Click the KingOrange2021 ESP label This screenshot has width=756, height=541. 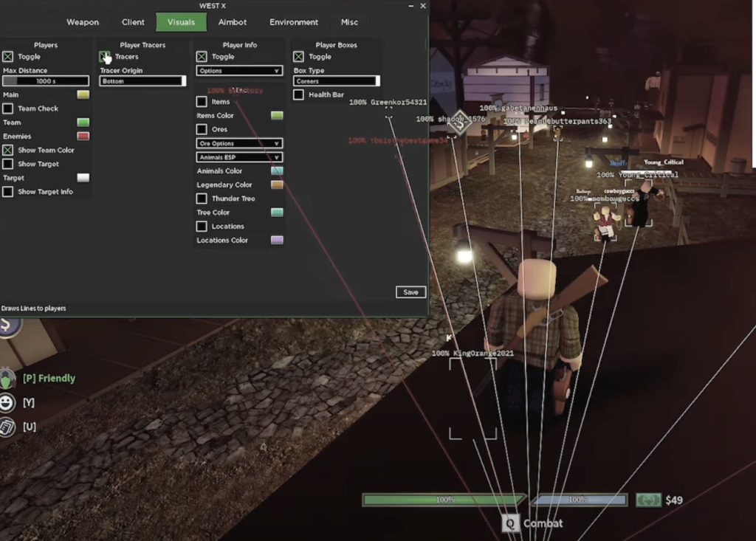click(473, 354)
